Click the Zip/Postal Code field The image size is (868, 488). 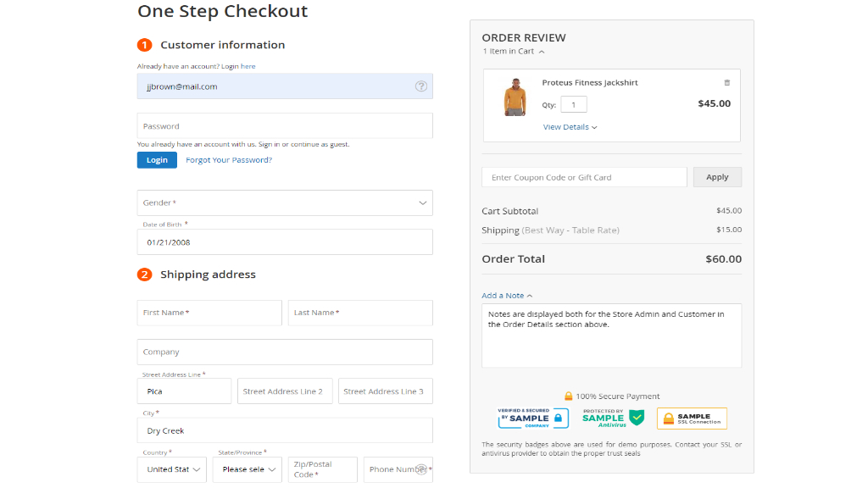322,469
